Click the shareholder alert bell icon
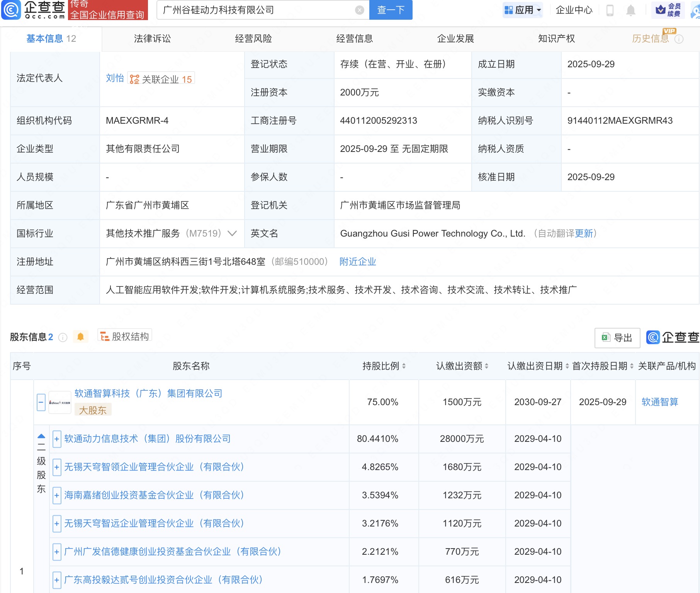 point(80,337)
